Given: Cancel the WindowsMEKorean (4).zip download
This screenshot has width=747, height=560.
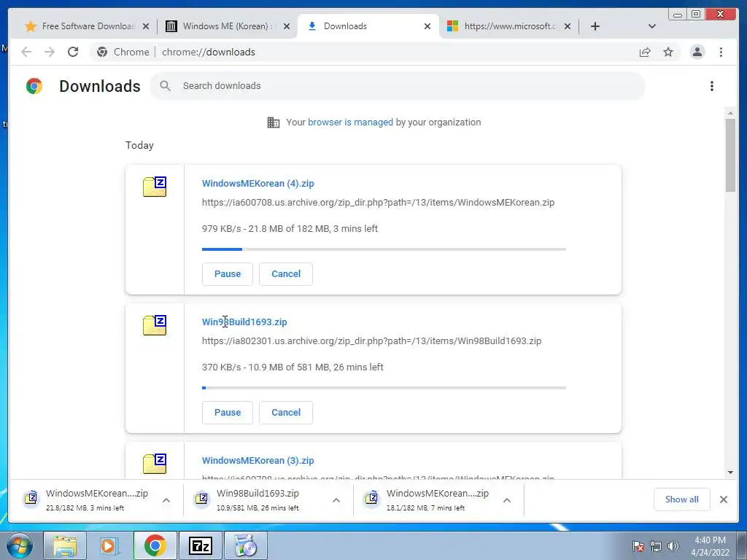Looking at the screenshot, I should point(286,274).
